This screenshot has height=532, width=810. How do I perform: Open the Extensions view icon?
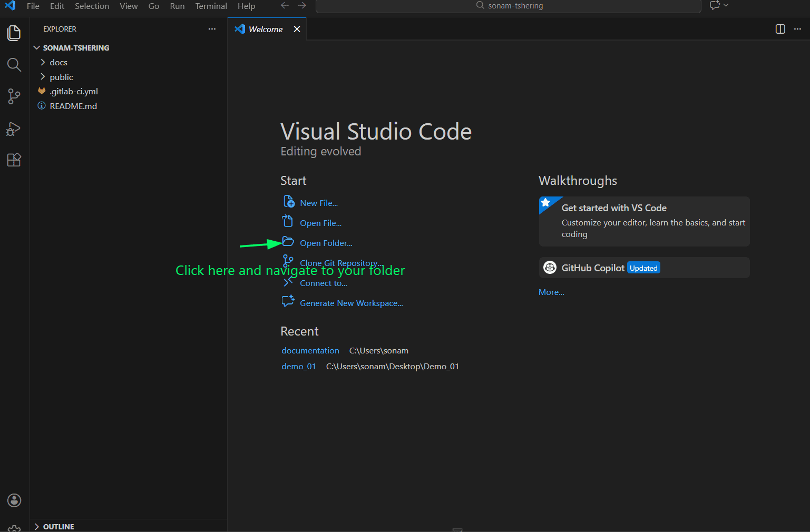(14, 160)
